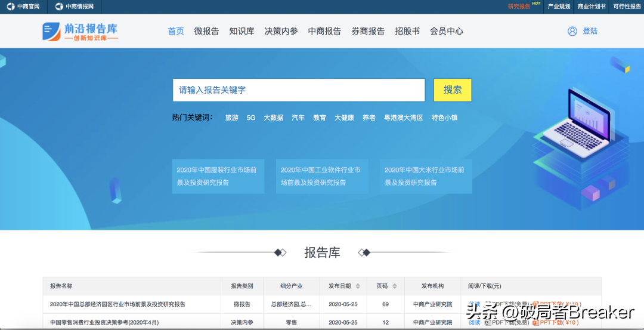
Task: Open report 中国零售消费行业投资决策参考(2020年4月)
Action: [x=104, y=323]
